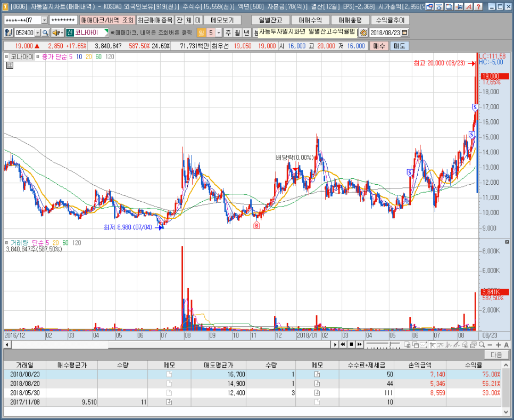Click the overlapping windows icon in title bar
This screenshot has width=514, height=420.
[449, 6]
